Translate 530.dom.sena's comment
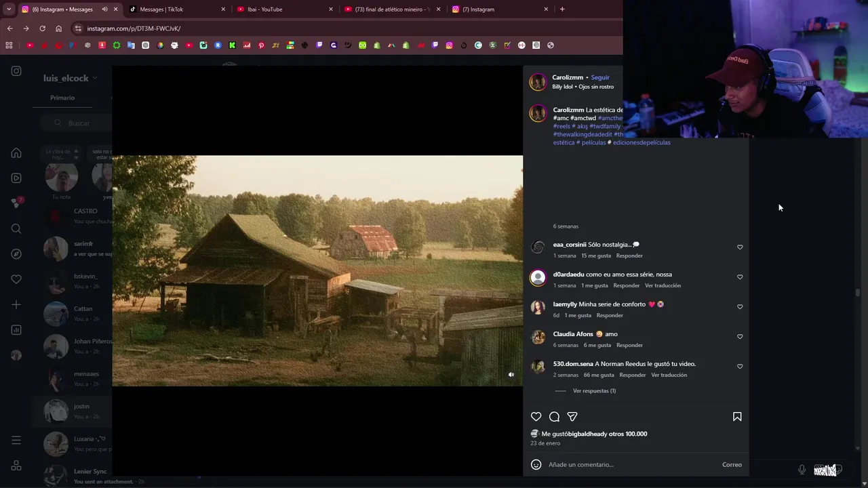This screenshot has height=488, width=868. pos(669,375)
